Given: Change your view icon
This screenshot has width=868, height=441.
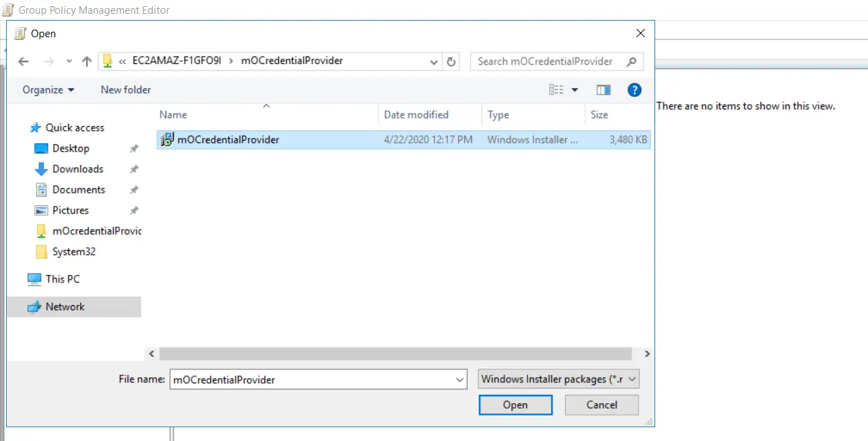Looking at the screenshot, I should 556,90.
